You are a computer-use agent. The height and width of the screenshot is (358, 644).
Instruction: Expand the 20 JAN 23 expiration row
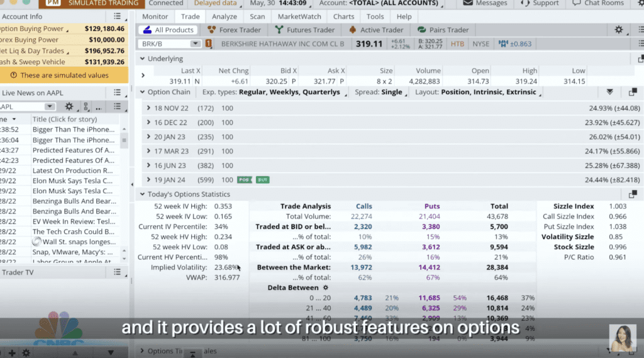148,137
